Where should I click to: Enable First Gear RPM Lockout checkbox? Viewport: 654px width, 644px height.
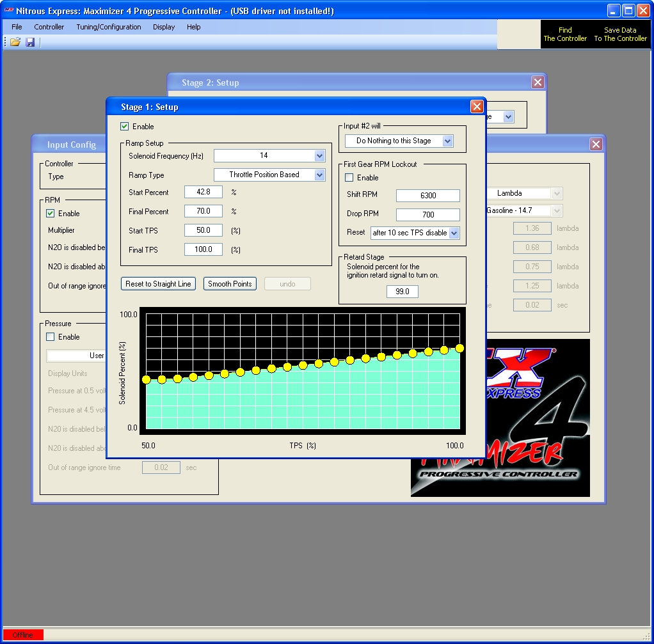349,178
